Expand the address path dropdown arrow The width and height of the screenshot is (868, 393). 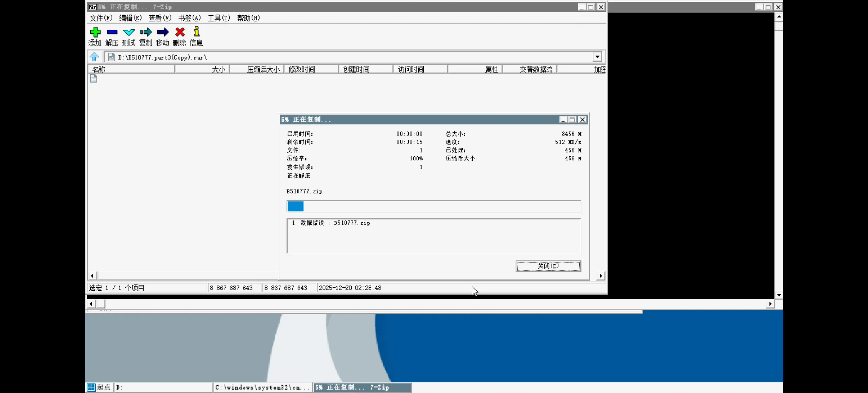click(x=597, y=57)
